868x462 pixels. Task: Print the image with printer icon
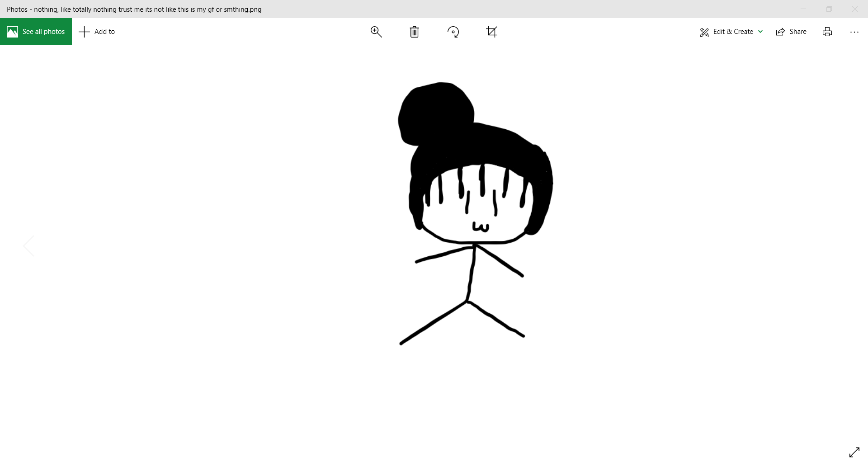tap(827, 32)
